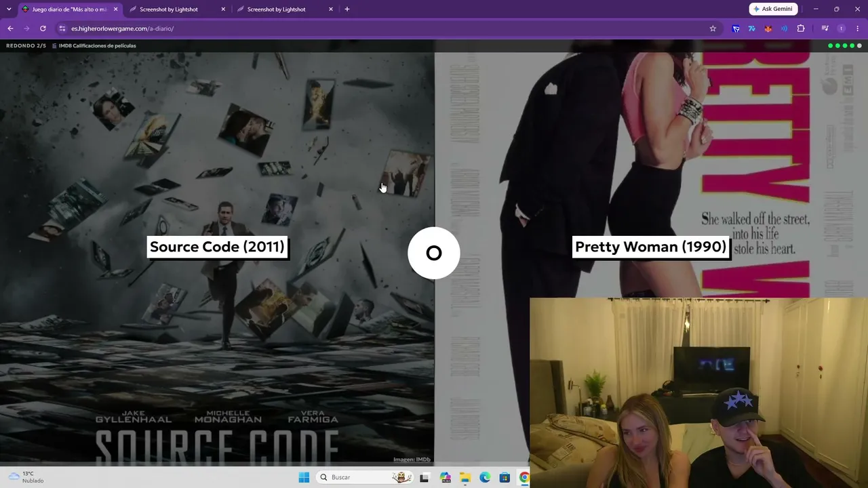Image resolution: width=868 pixels, height=488 pixels.
Task: Click the Ask Gemini button
Action: click(773, 9)
